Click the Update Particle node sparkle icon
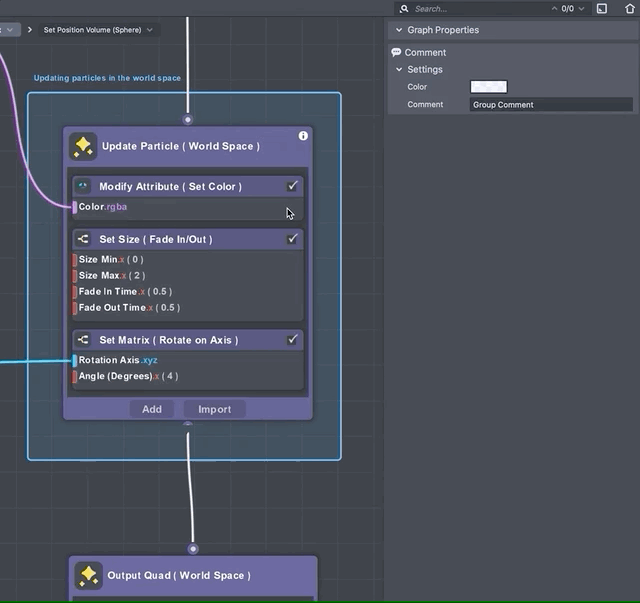 [83, 147]
